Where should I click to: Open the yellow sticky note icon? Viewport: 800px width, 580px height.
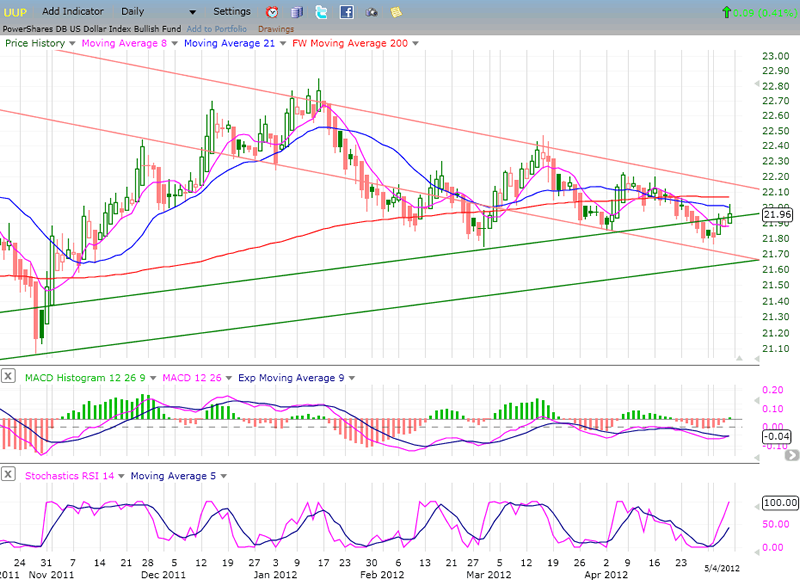tap(396, 12)
